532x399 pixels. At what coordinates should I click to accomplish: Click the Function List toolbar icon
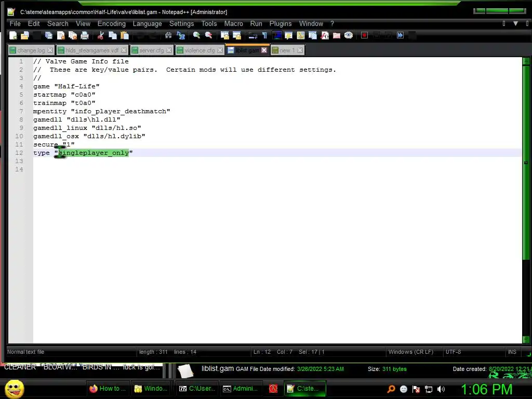(x=325, y=35)
